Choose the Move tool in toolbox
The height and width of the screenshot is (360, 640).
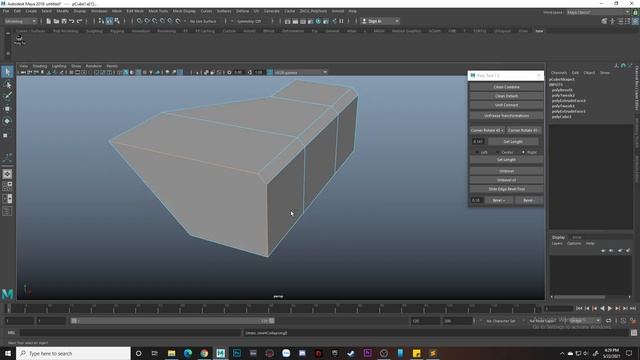coord(7,109)
